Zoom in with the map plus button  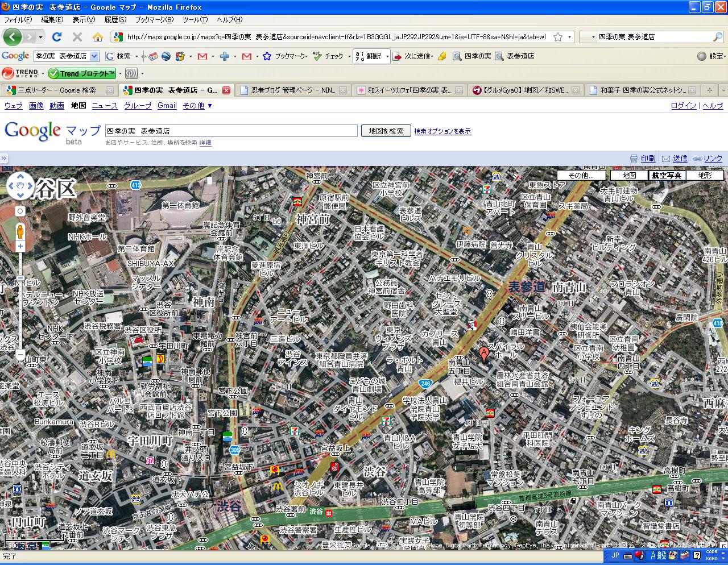[x=20, y=247]
